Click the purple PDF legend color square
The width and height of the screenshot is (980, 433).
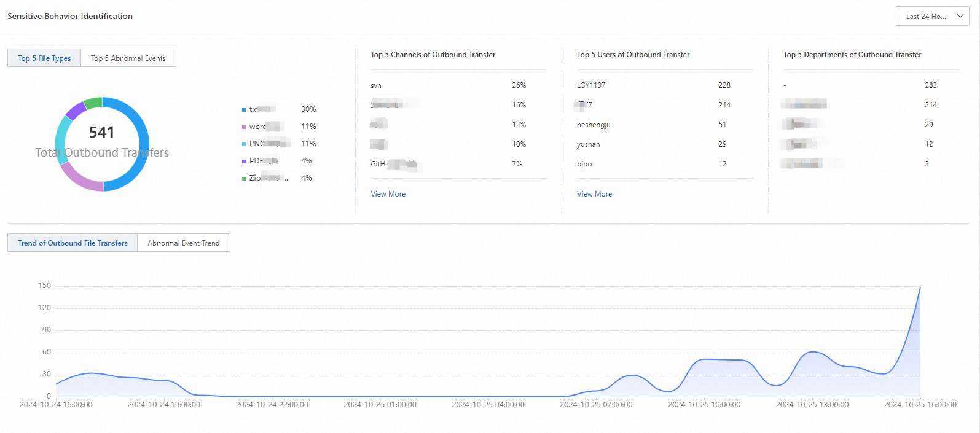coord(244,162)
